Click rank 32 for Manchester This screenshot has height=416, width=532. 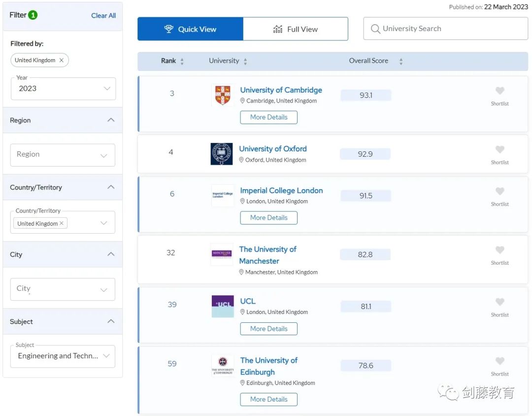pyautogui.click(x=170, y=253)
